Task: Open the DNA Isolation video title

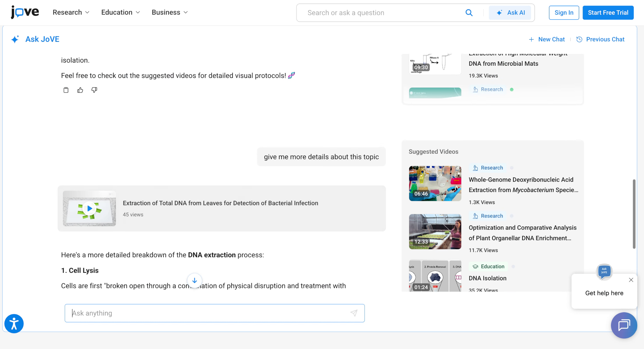Action: (x=487, y=278)
